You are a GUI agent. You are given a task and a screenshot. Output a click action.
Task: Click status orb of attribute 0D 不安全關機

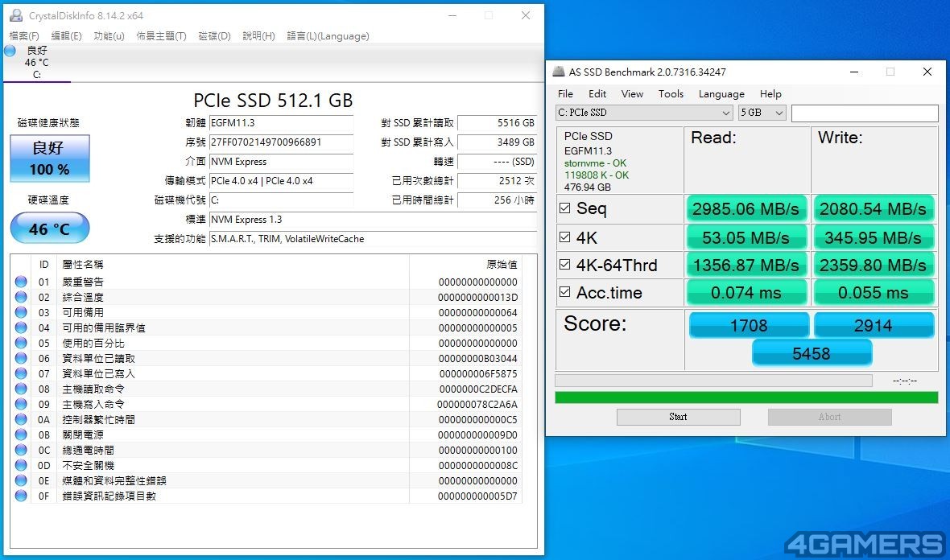click(x=21, y=465)
